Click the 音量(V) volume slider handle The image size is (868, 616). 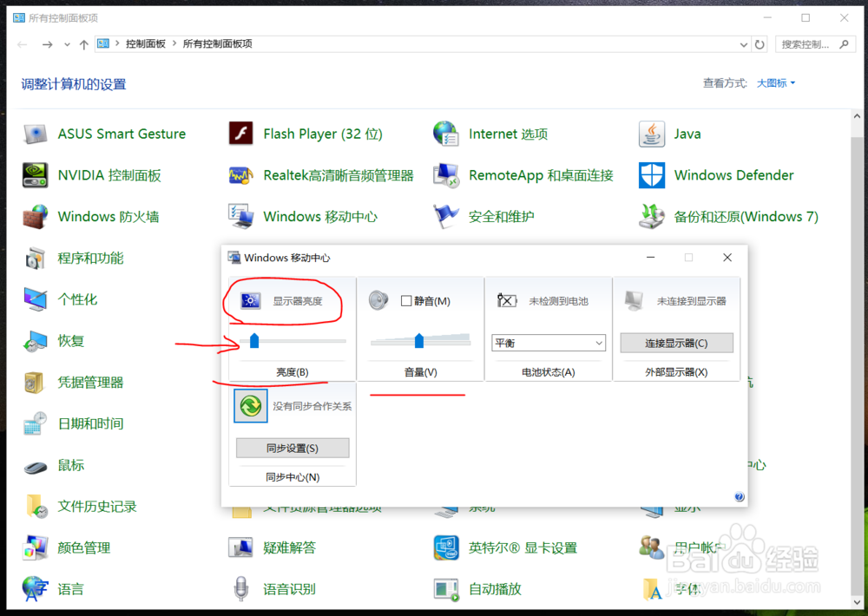419,340
